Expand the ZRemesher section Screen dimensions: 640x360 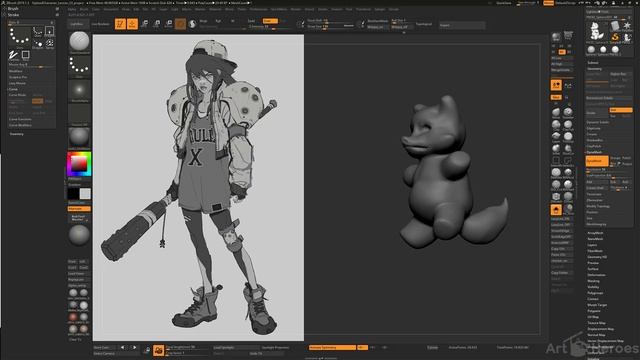(x=594, y=200)
